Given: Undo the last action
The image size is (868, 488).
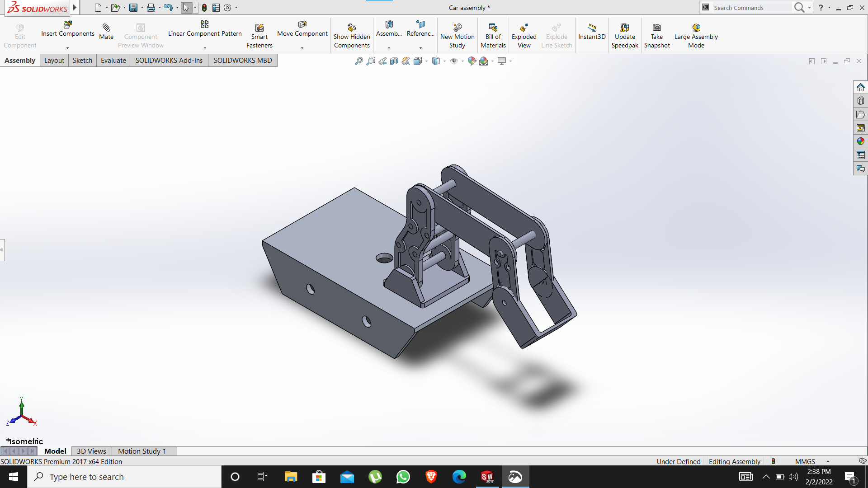Looking at the screenshot, I should (x=169, y=8).
